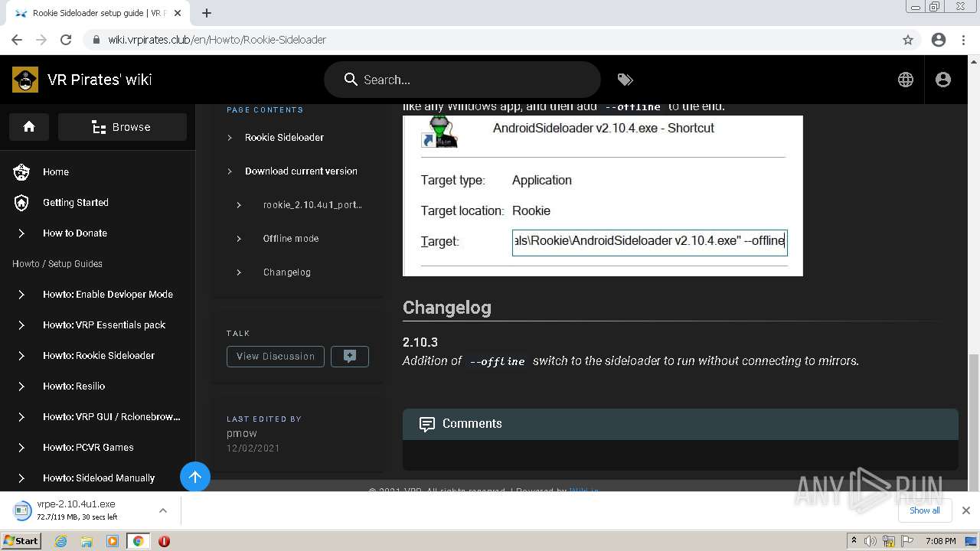980x551 pixels.
Task: Expand Howto: Enable Devloper Mode entry
Action: [x=21, y=295]
